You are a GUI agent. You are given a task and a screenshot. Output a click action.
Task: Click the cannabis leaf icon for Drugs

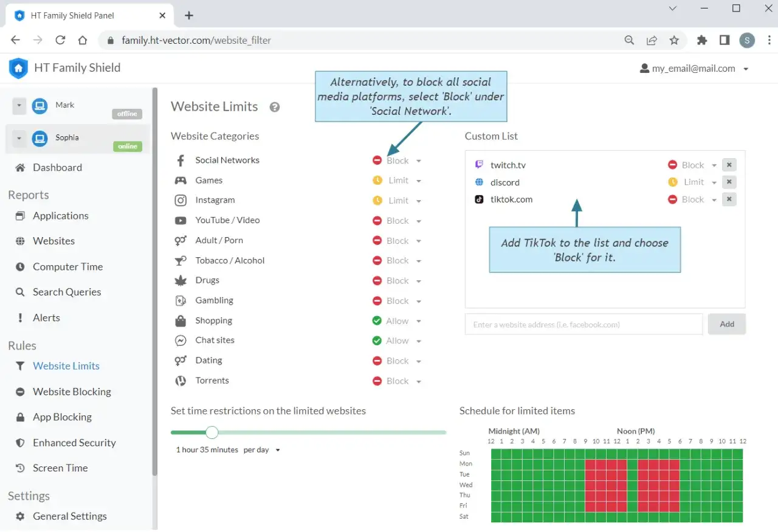point(181,280)
